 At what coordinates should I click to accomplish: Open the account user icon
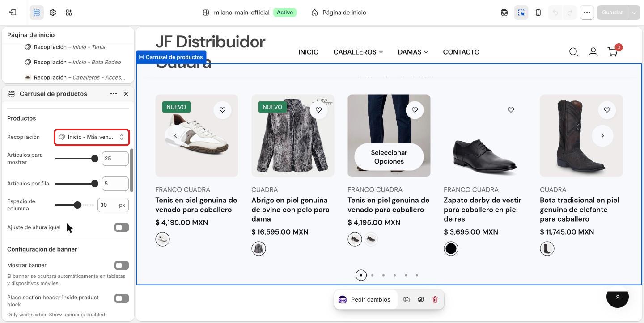593,52
